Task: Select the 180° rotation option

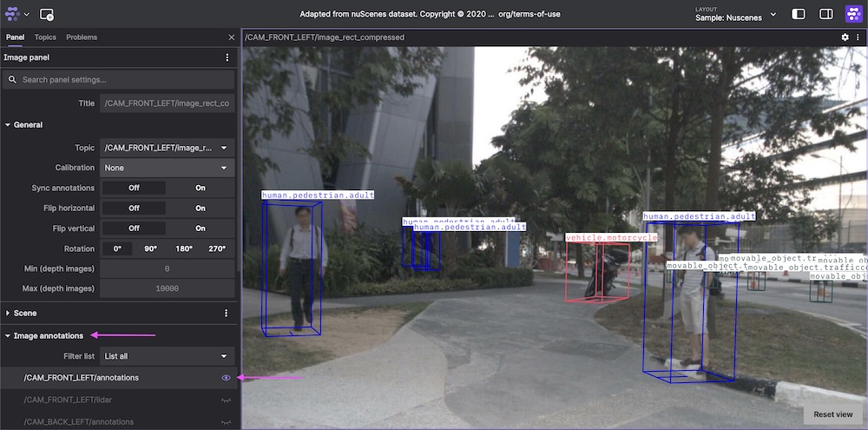Action: click(184, 248)
